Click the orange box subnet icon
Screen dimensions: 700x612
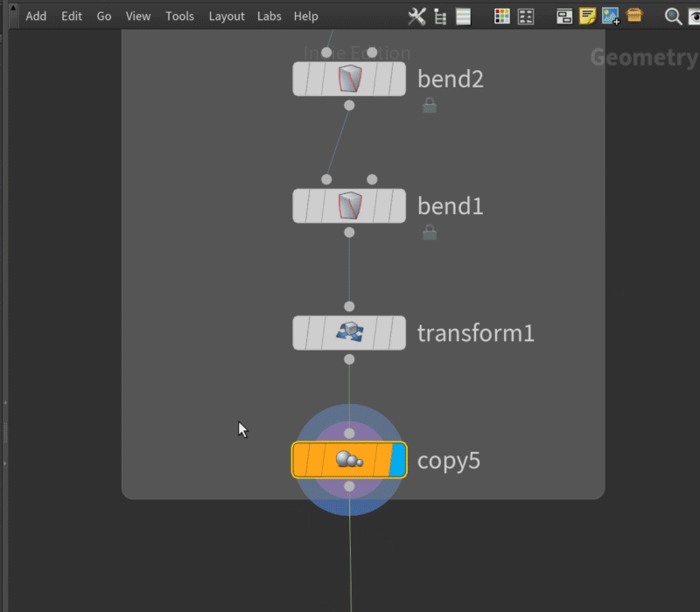(x=634, y=16)
